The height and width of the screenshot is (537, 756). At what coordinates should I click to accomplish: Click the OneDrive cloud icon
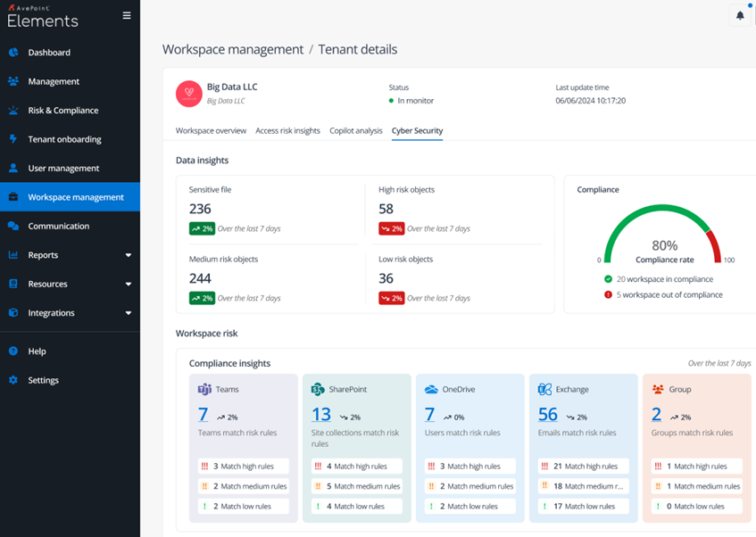tap(431, 389)
